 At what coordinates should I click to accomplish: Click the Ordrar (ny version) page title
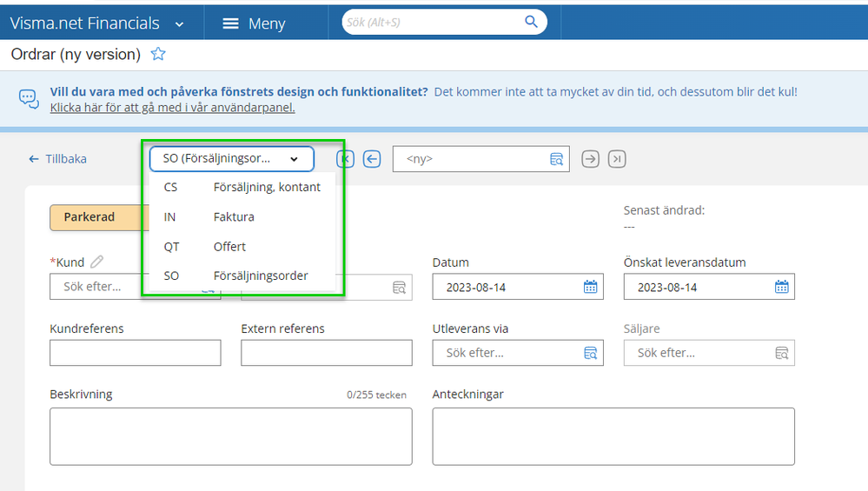coord(76,54)
